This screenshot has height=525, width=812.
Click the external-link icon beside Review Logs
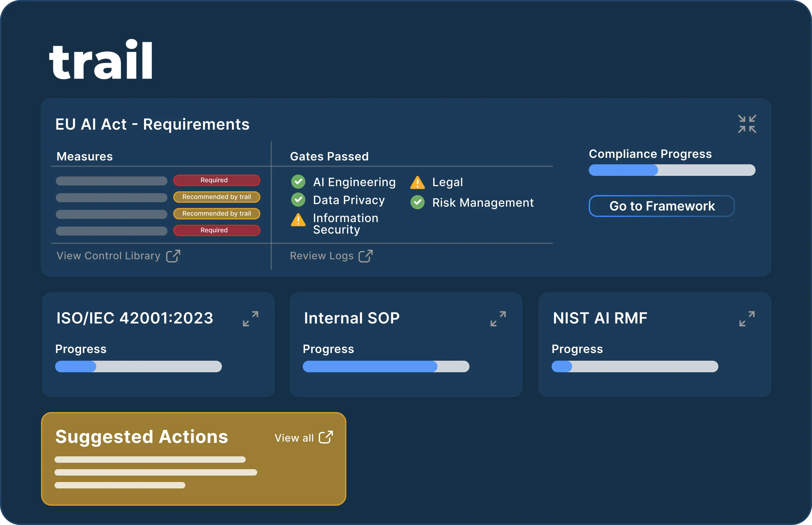point(366,256)
